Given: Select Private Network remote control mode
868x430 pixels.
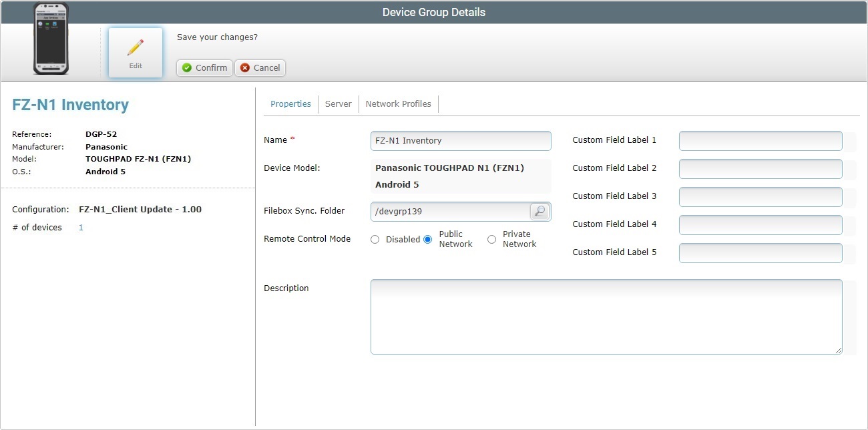Looking at the screenshot, I should [491, 239].
